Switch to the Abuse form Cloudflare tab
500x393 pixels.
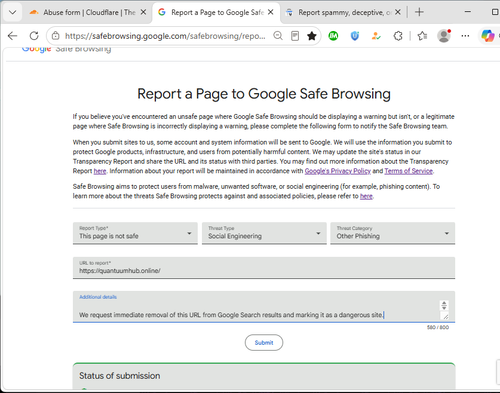tap(88, 12)
